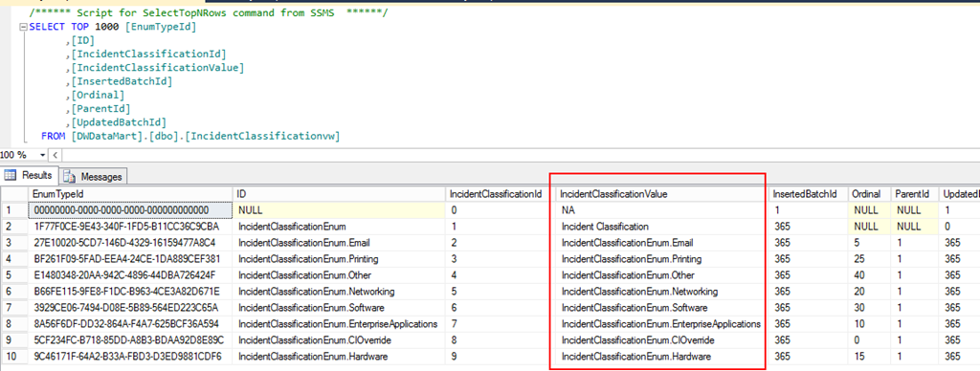Screen dimensions: 980x371
Task: Click GUID cell starting 5CF234FC
Action: (130, 340)
